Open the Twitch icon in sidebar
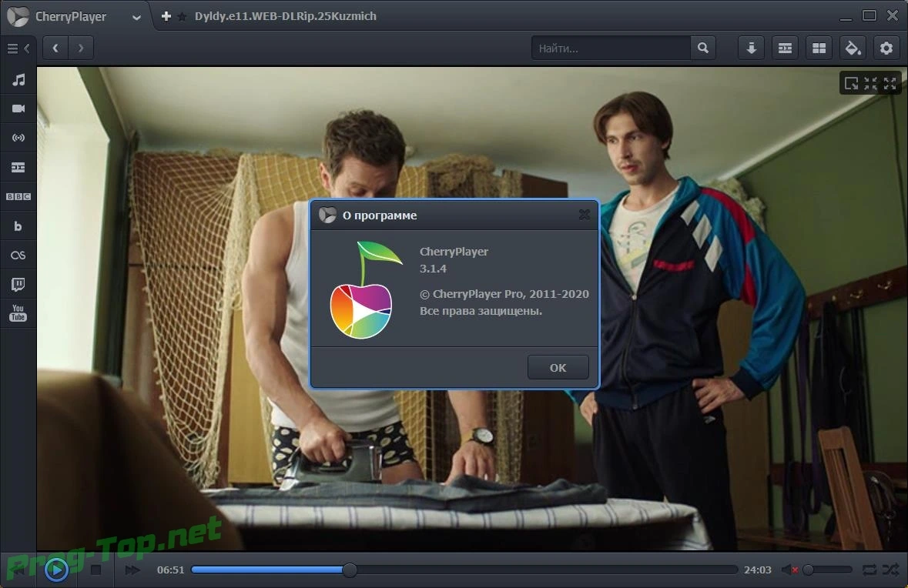Screen dimensions: 908x588 pos(18,284)
